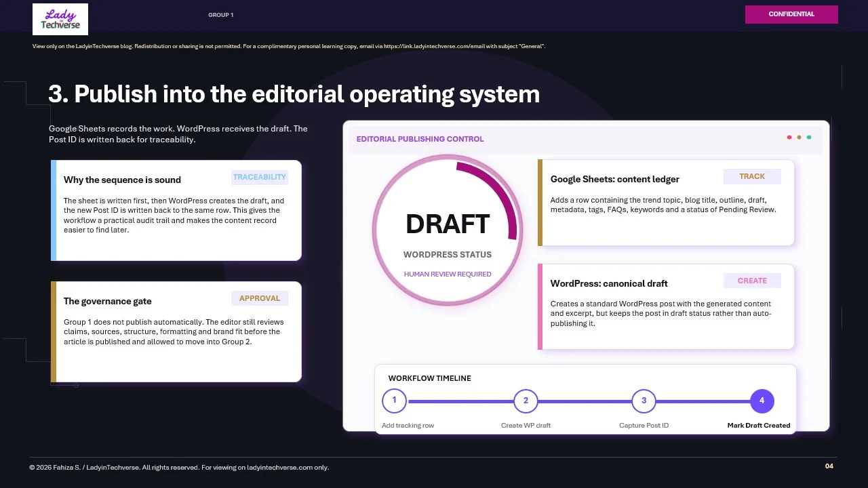This screenshot has height=488, width=868.
Task: Click the CREATE tag
Action: click(752, 281)
